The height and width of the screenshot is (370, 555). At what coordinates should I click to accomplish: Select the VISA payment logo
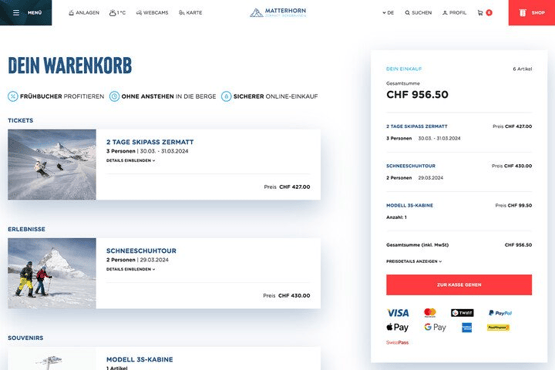[398, 313]
